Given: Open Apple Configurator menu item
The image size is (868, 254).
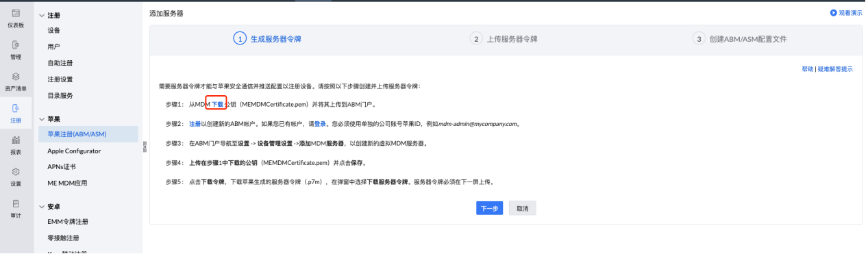Looking at the screenshot, I should [x=74, y=151].
